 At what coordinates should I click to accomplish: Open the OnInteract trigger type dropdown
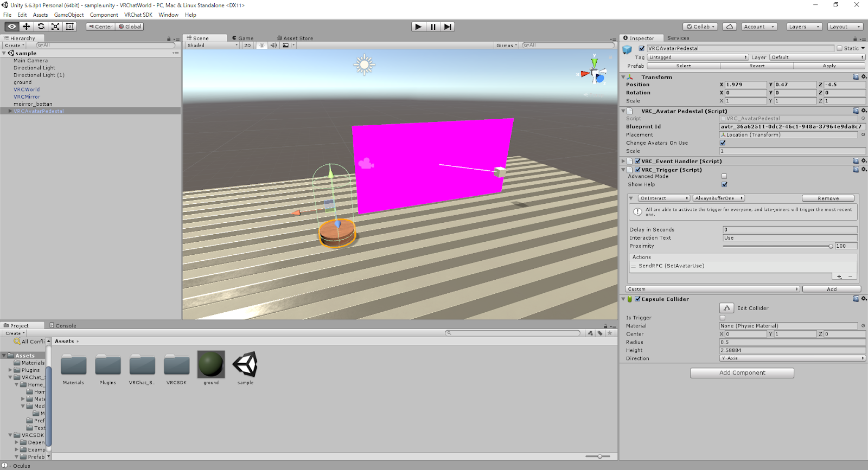tap(664, 198)
